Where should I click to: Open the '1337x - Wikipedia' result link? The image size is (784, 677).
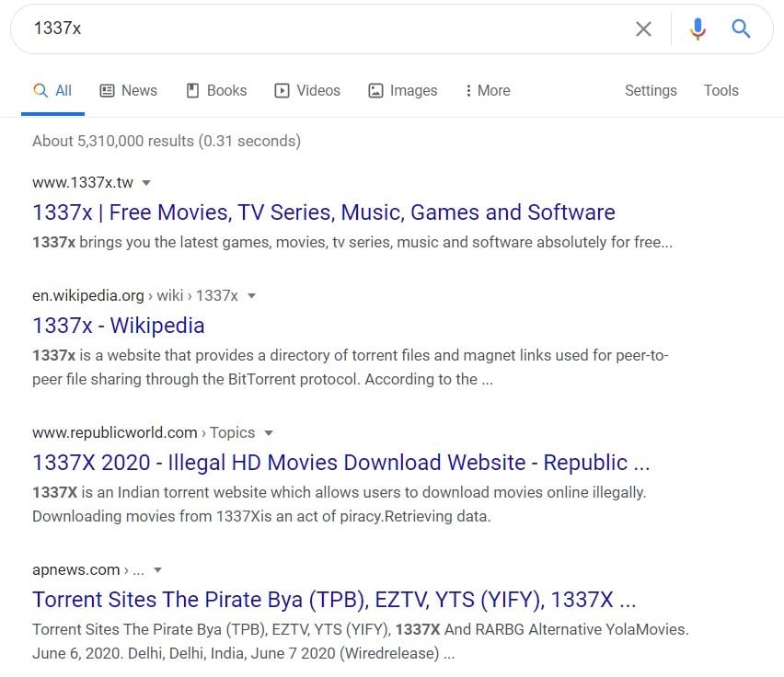point(119,326)
